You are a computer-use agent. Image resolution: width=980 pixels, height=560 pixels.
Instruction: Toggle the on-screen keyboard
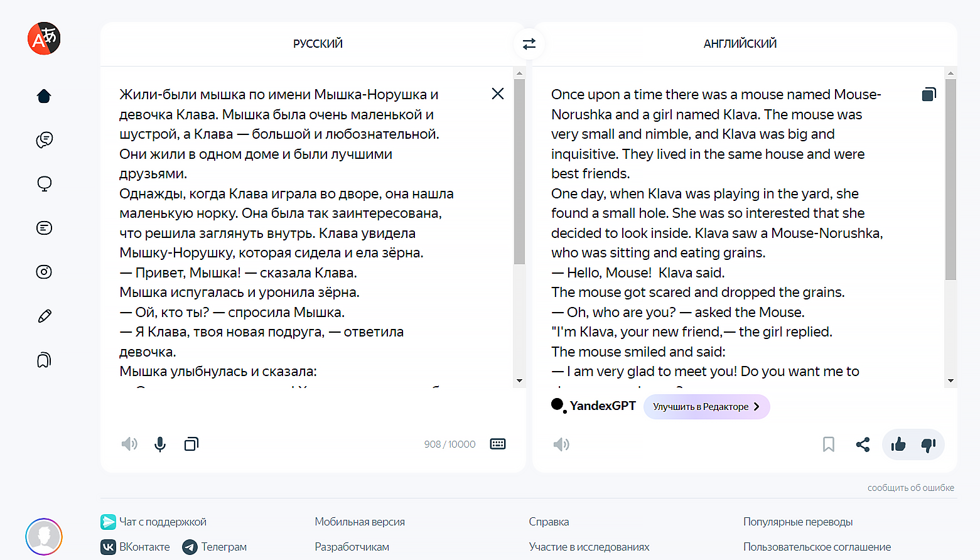[498, 444]
